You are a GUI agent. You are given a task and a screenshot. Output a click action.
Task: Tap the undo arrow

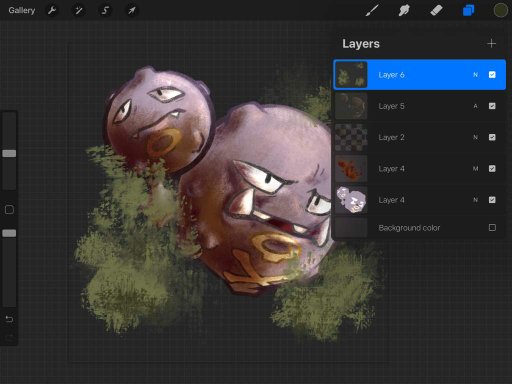[x=9, y=319]
